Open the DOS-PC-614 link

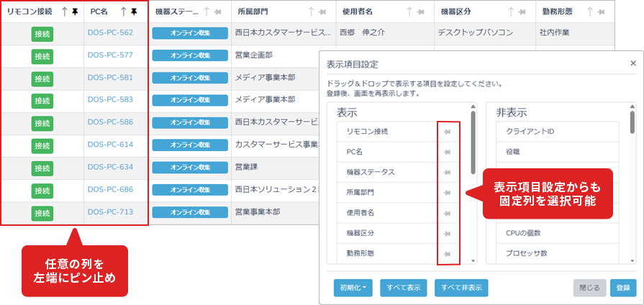[x=110, y=145]
